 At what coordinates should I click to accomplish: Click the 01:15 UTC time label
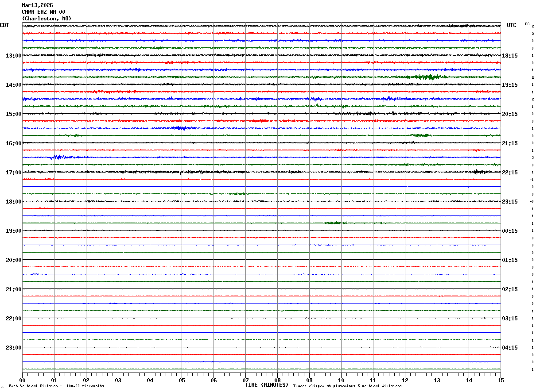pos(510,260)
